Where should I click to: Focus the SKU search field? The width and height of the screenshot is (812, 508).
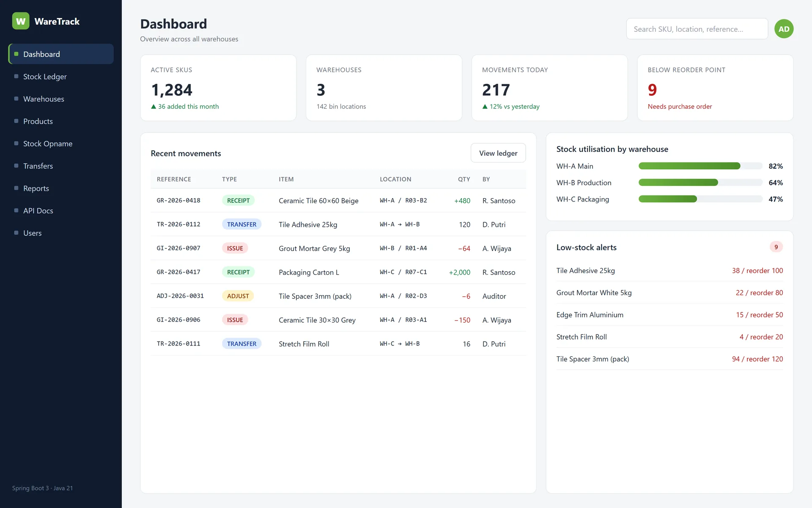[697, 29]
